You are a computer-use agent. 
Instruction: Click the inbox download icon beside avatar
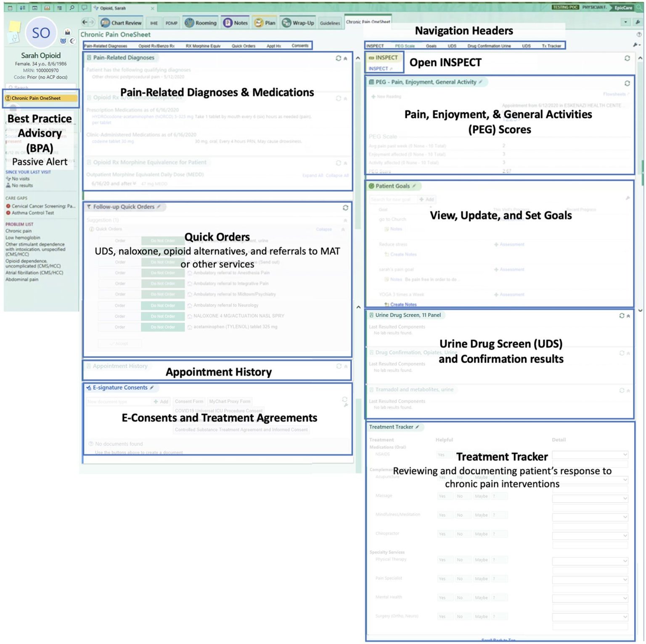coord(67,32)
